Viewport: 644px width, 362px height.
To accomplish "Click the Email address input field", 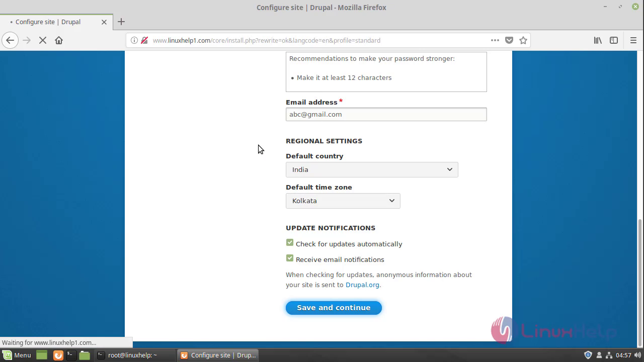I will (386, 114).
